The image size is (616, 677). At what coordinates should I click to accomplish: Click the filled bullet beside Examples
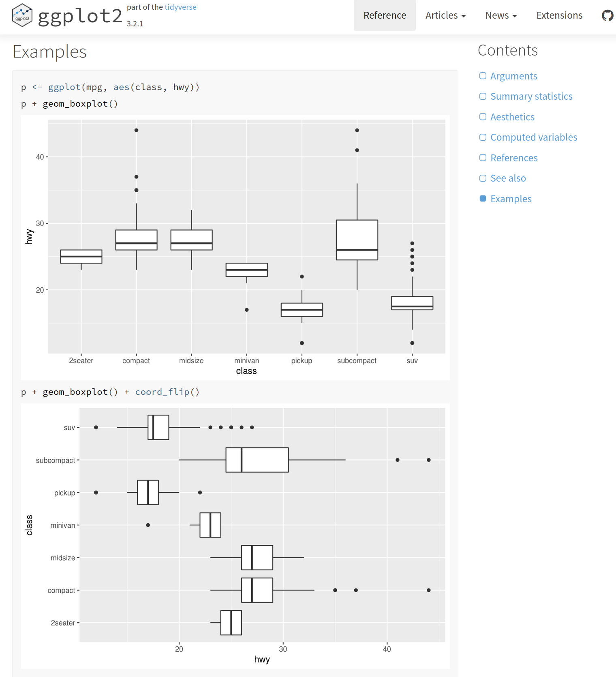[x=483, y=198]
